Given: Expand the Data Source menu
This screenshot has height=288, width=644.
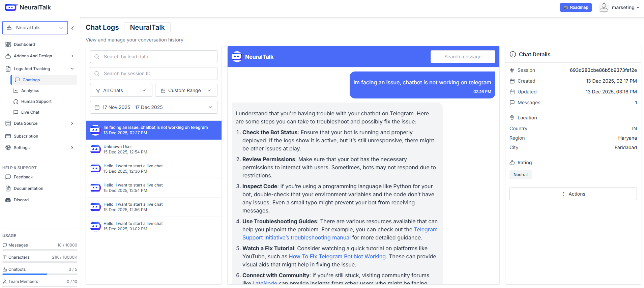Looking at the screenshot, I should pyautogui.click(x=40, y=123).
